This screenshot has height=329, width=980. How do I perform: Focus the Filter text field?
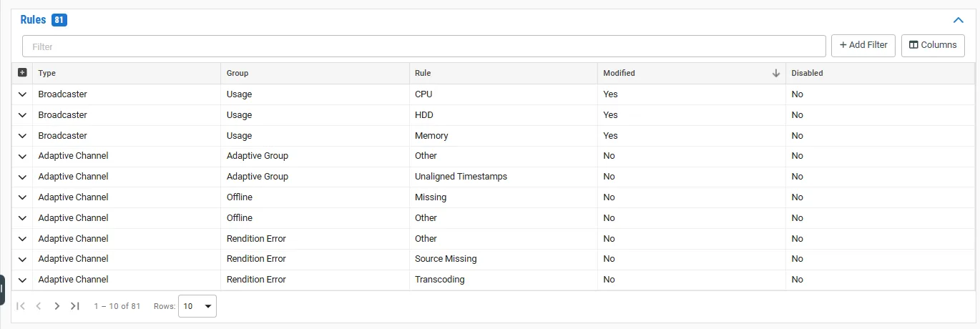coord(424,46)
